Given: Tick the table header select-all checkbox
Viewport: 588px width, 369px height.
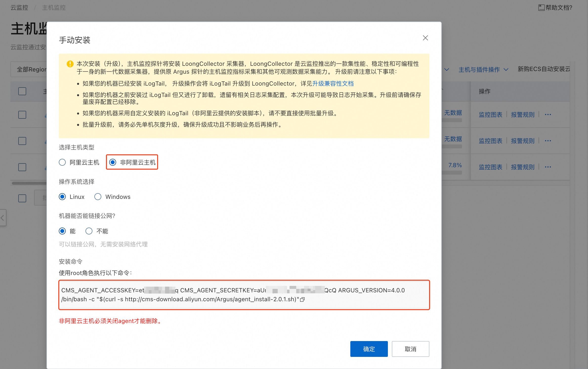Looking at the screenshot, I should 22,91.
